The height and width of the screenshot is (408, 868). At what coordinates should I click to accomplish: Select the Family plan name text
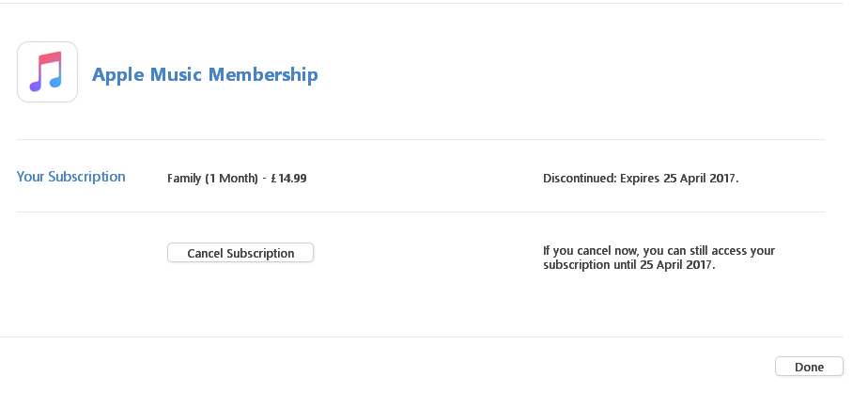184,179
